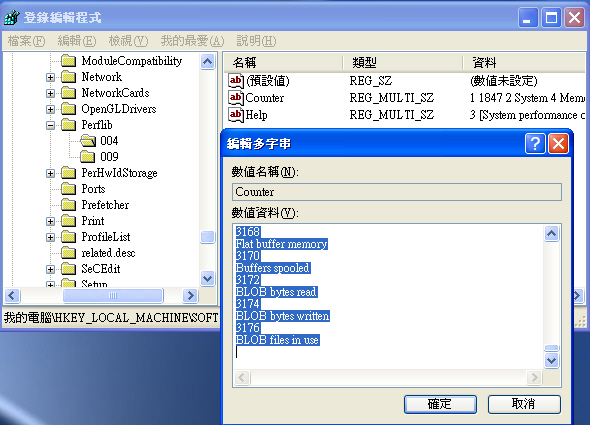Select the Perflib folder icon
This screenshot has height=425, width=590.
(68, 125)
